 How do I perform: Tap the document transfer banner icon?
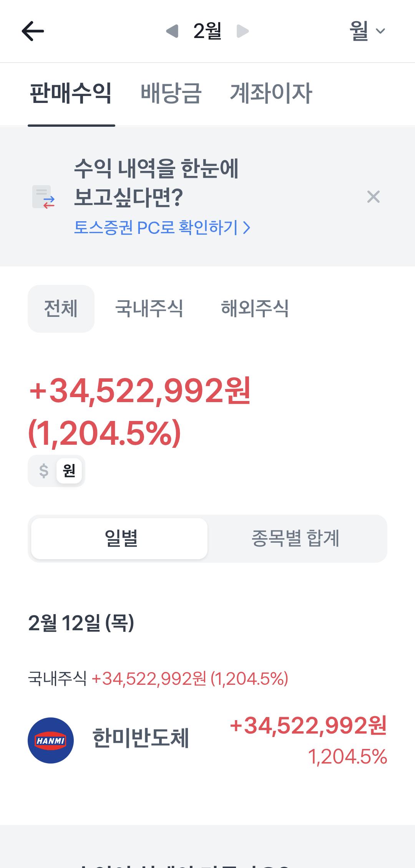pyautogui.click(x=43, y=197)
